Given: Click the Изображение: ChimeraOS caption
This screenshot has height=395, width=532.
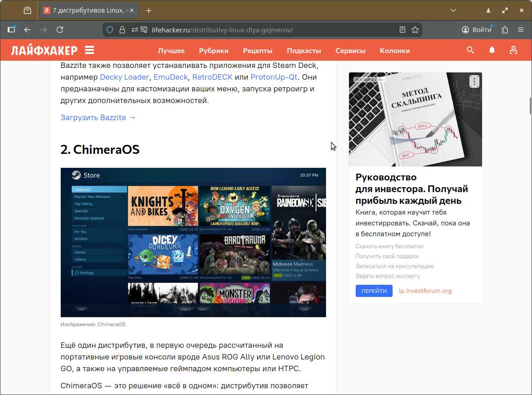Looking at the screenshot, I should pyautogui.click(x=93, y=324).
